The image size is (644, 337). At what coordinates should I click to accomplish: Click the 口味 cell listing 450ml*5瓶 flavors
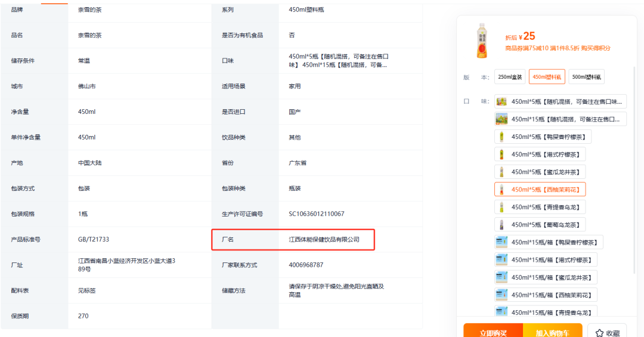coord(339,60)
